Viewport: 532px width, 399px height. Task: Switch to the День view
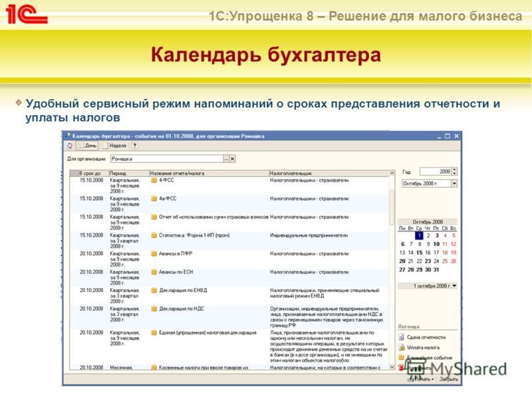click(87, 146)
